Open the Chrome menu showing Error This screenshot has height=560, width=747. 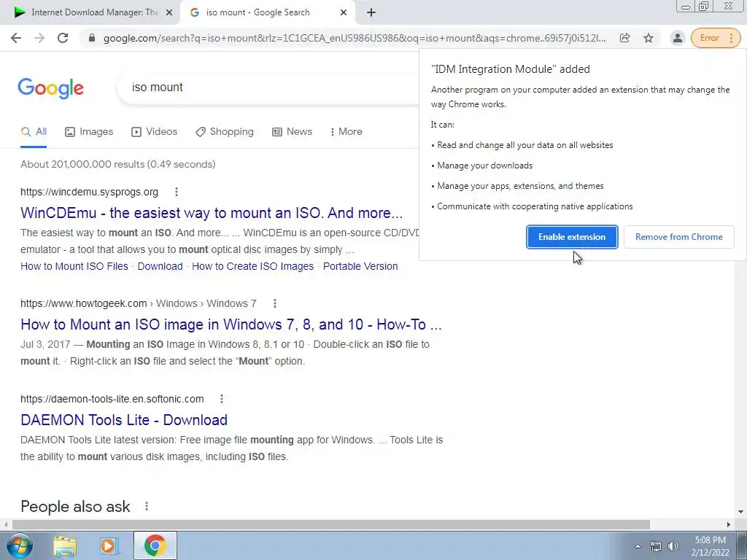click(716, 38)
